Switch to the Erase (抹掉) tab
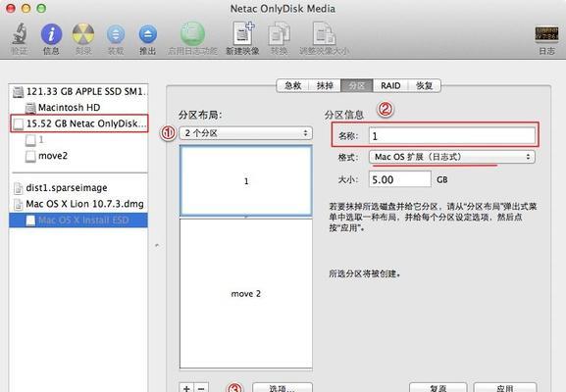Viewport: 566px width, 392px height. click(325, 85)
